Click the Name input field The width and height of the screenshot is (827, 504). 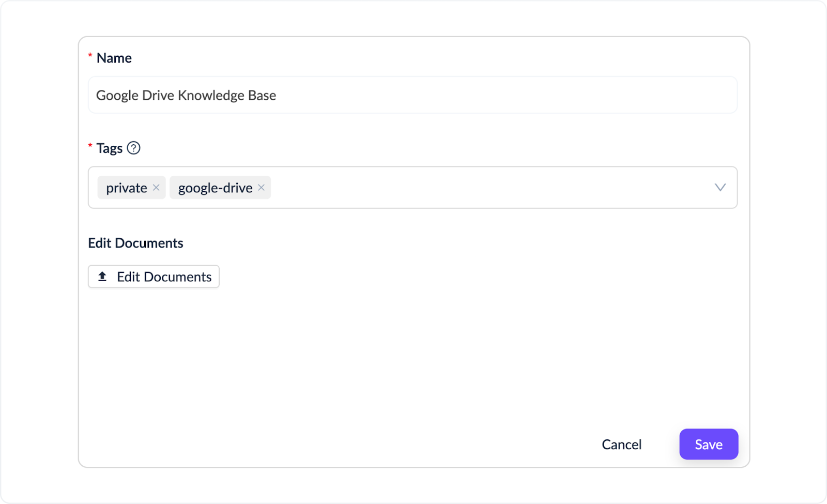tap(412, 95)
